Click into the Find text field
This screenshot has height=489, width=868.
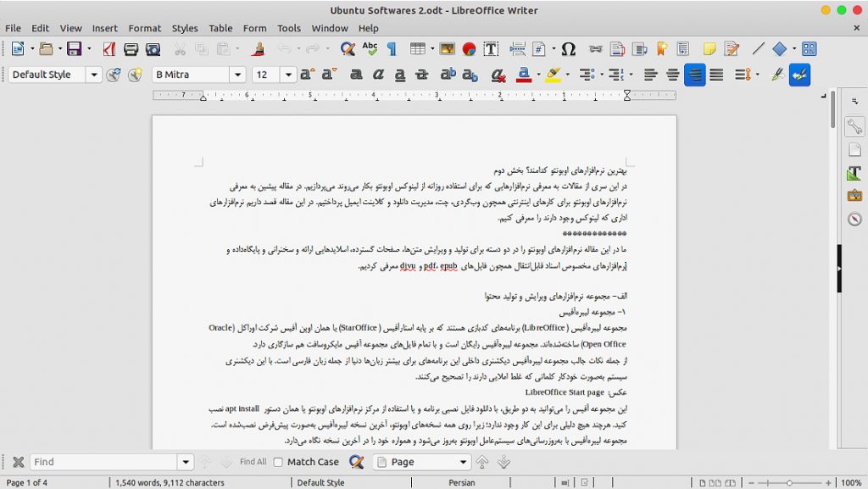tap(103, 462)
